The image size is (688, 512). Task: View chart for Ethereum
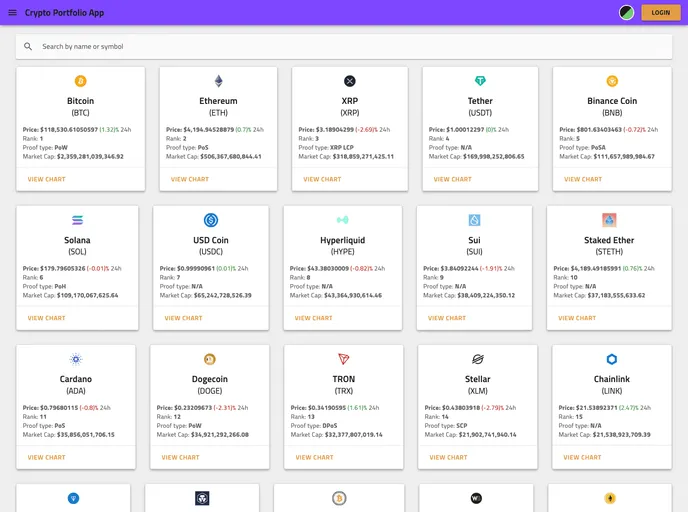[x=190, y=179]
